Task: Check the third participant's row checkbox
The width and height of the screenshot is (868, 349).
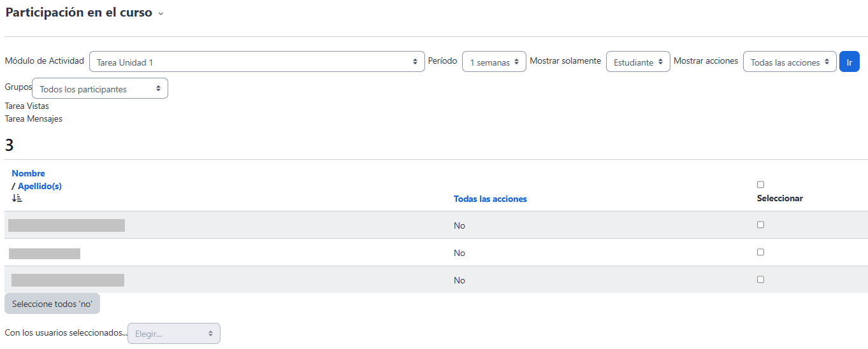Action: (x=760, y=280)
